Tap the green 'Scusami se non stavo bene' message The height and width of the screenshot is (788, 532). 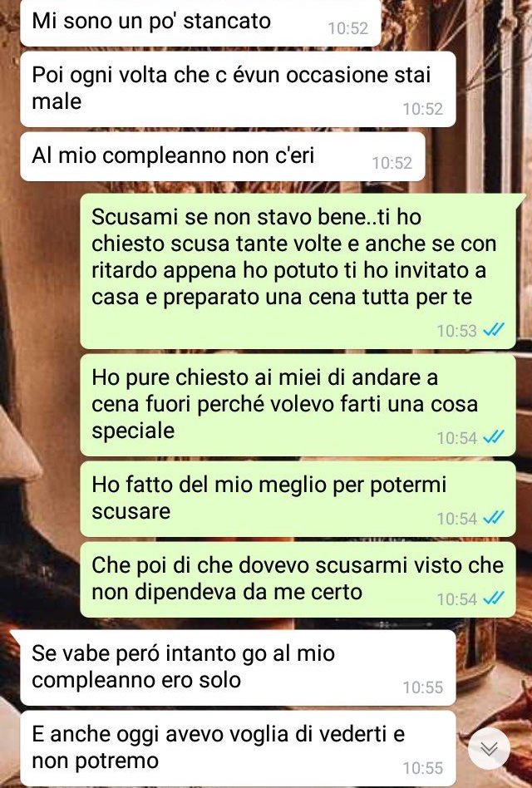coord(298,271)
